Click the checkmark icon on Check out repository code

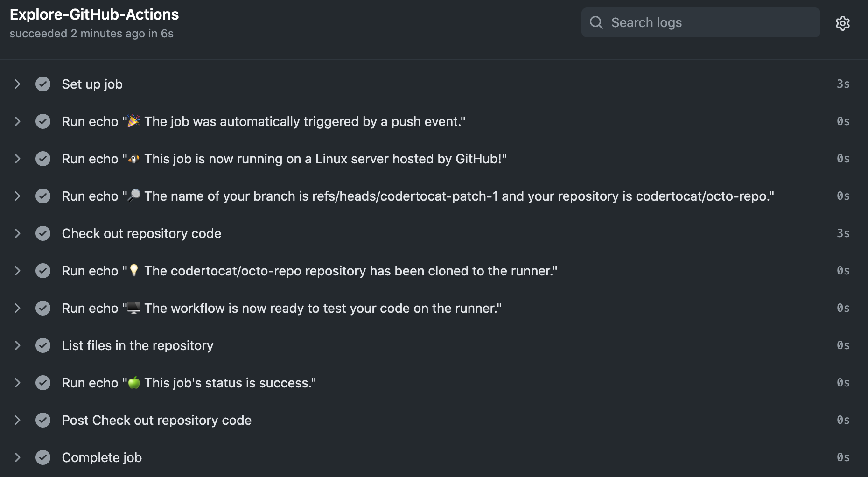click(43, 233)
